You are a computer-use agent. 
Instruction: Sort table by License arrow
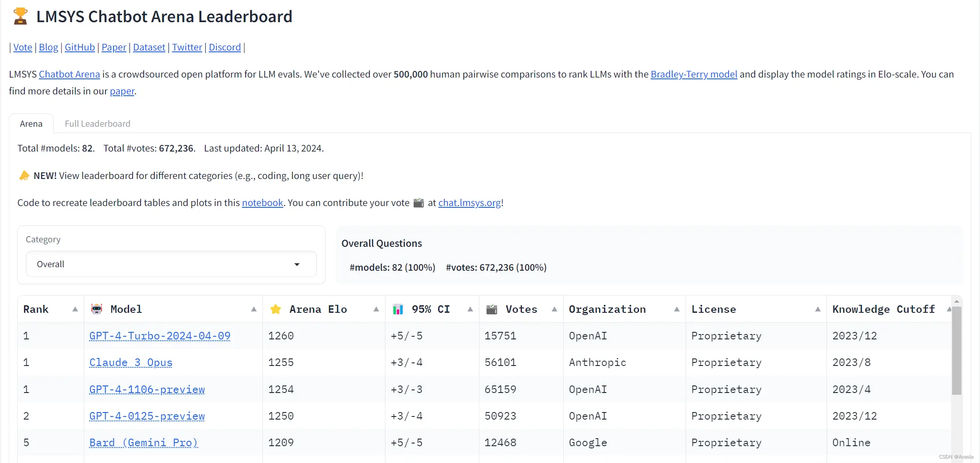818,309
